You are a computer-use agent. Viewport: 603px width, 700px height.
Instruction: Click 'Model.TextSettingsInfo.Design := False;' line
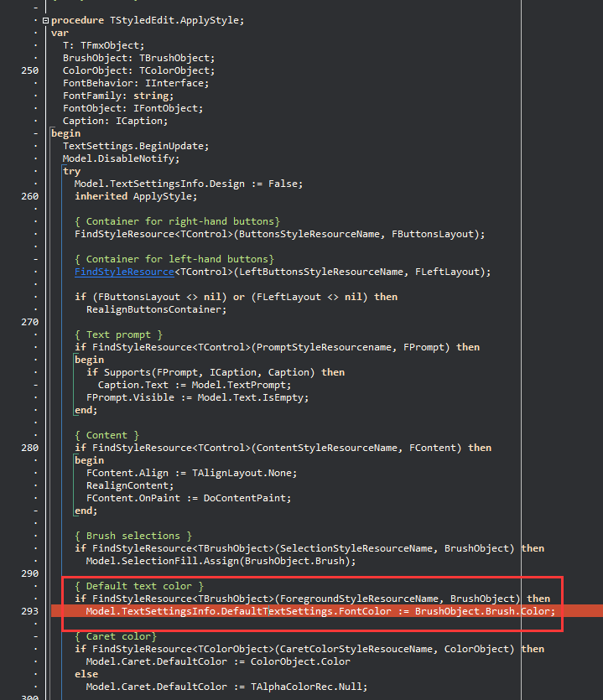tap(189, 184)
